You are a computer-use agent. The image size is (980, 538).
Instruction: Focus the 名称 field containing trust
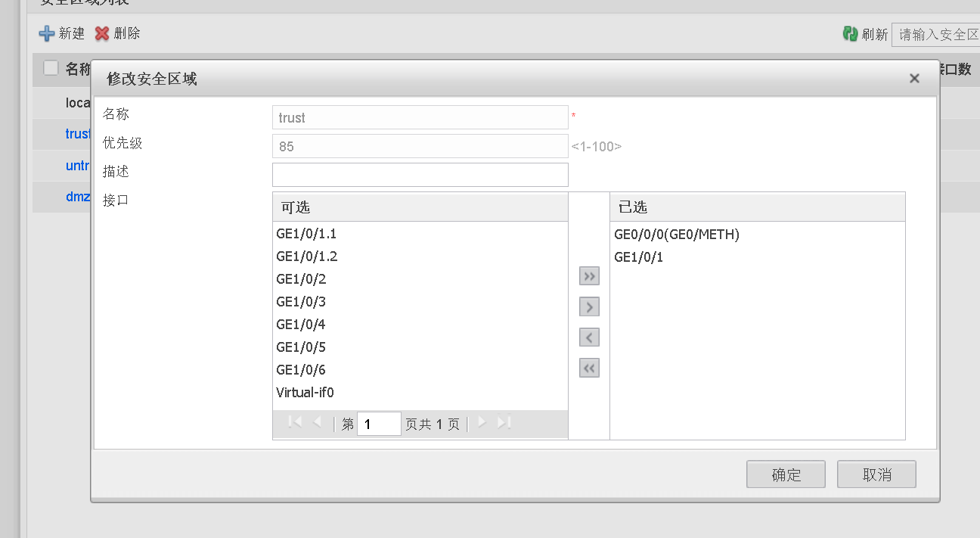(420, 117)
